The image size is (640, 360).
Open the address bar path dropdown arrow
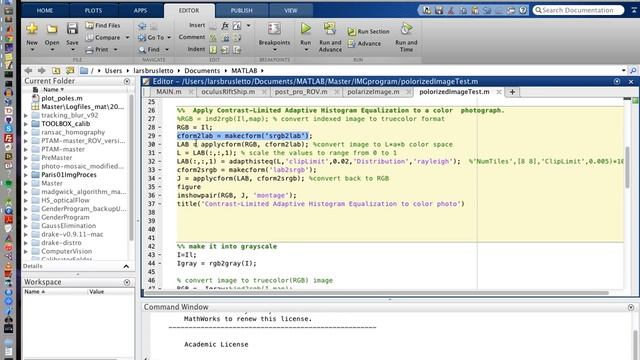(x=623, y=71)
